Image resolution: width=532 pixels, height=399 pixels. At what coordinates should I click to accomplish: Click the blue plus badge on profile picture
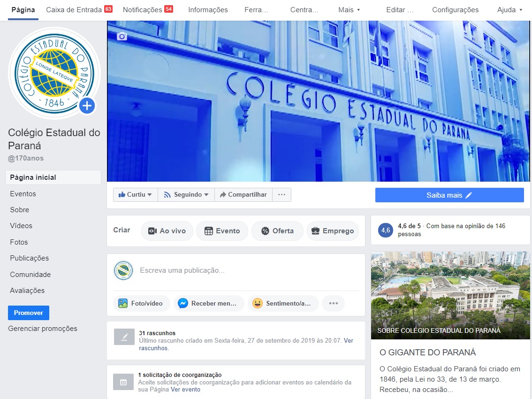[x=87, y=106]
